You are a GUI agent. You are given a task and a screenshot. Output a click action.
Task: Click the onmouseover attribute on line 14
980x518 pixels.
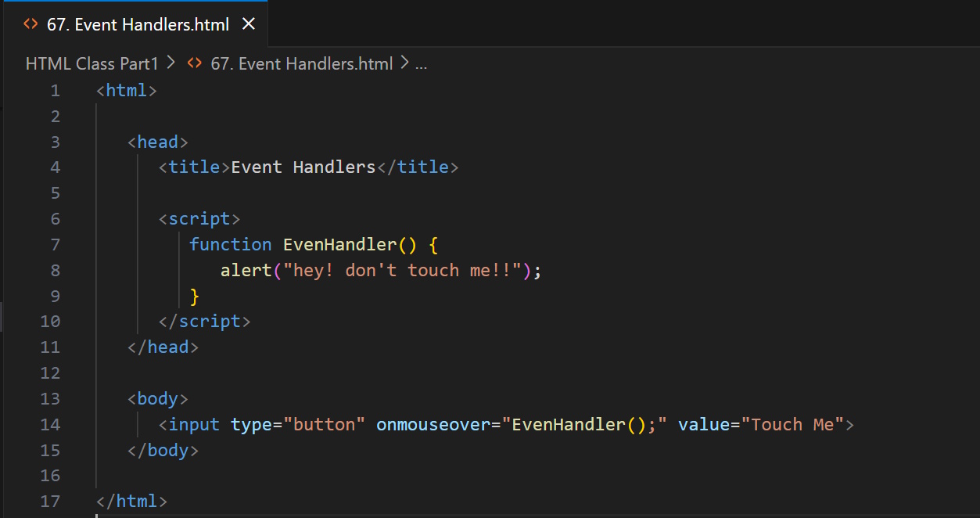(x=433, y=424)
